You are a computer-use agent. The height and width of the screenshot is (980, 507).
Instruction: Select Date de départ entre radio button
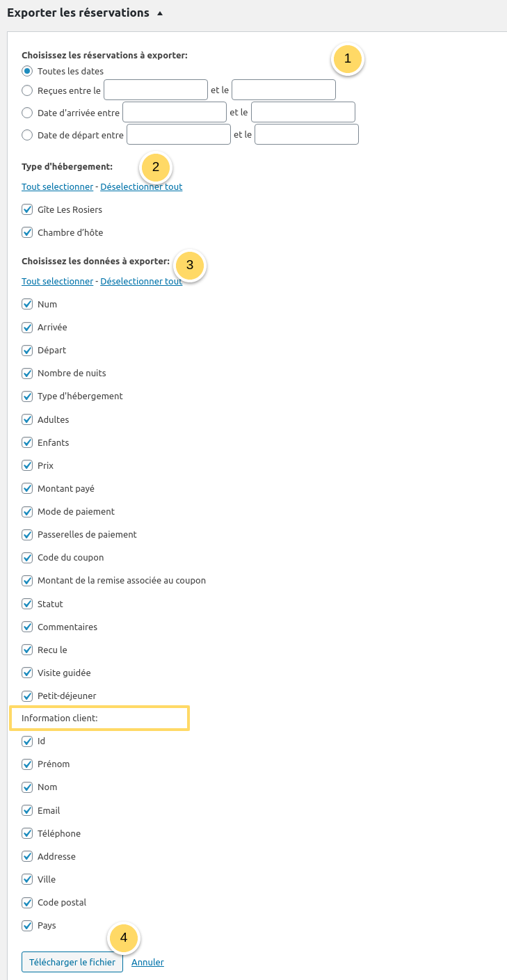pos(27,135)
